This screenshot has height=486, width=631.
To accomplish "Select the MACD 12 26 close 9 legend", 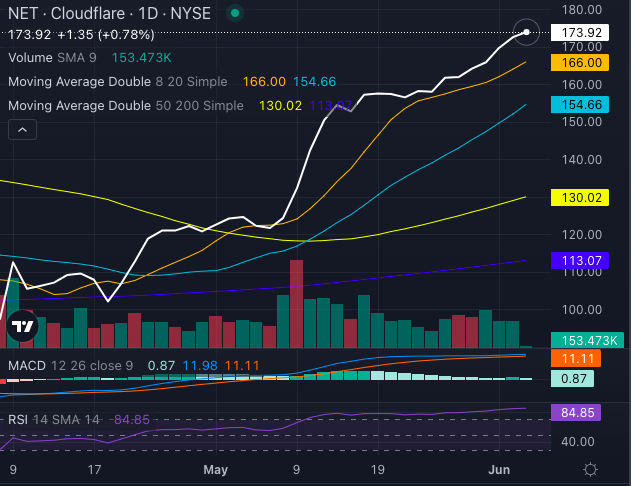I will [x=70, y=366].
